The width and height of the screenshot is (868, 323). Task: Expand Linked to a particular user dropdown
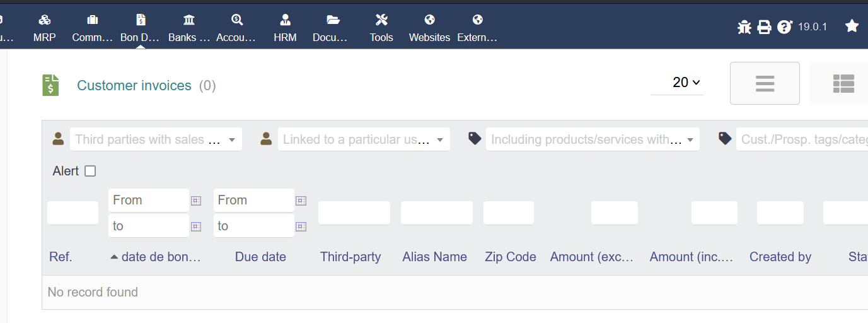[x=364, y=139]
